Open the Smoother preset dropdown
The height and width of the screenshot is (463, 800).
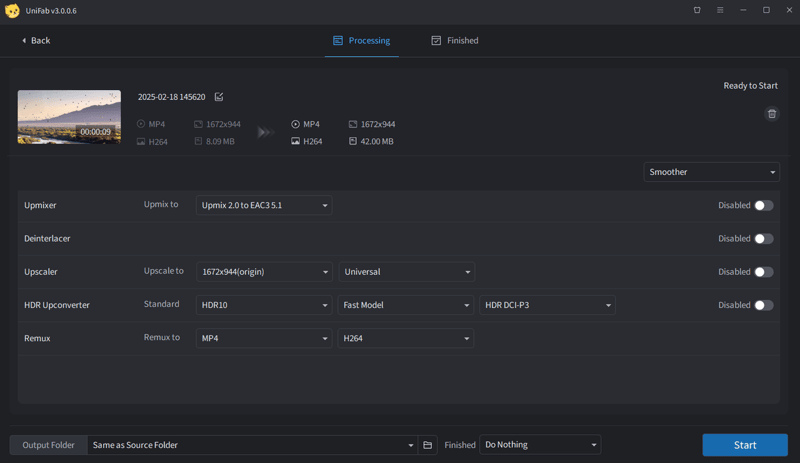point(711,172)
